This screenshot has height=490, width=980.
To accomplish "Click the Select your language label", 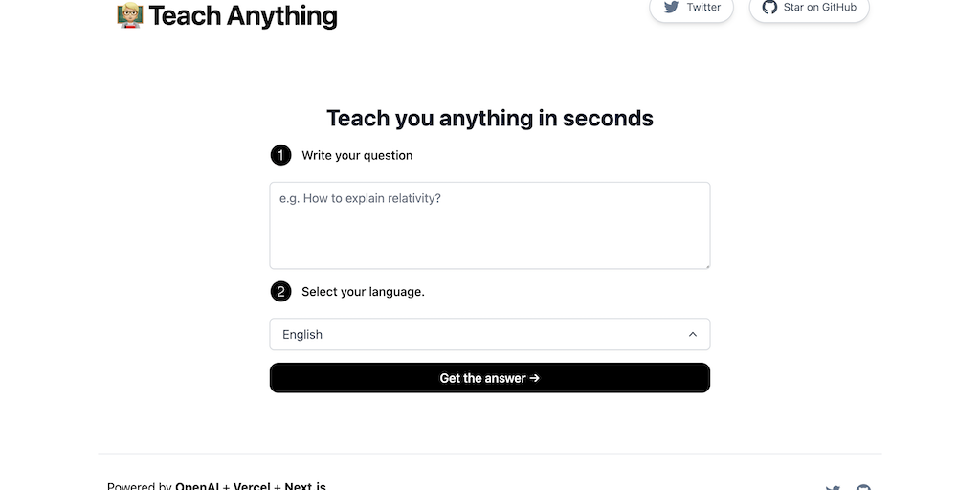I will (363, 292).
